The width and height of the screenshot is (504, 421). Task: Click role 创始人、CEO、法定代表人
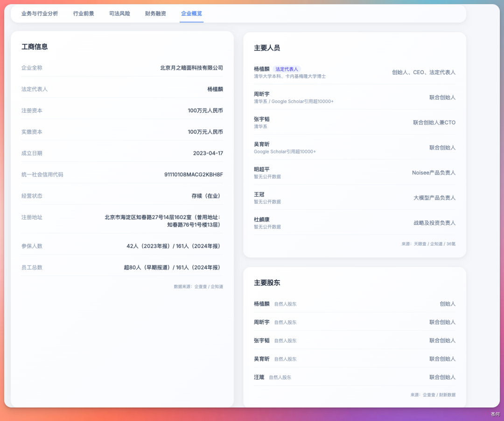point(424,72)
